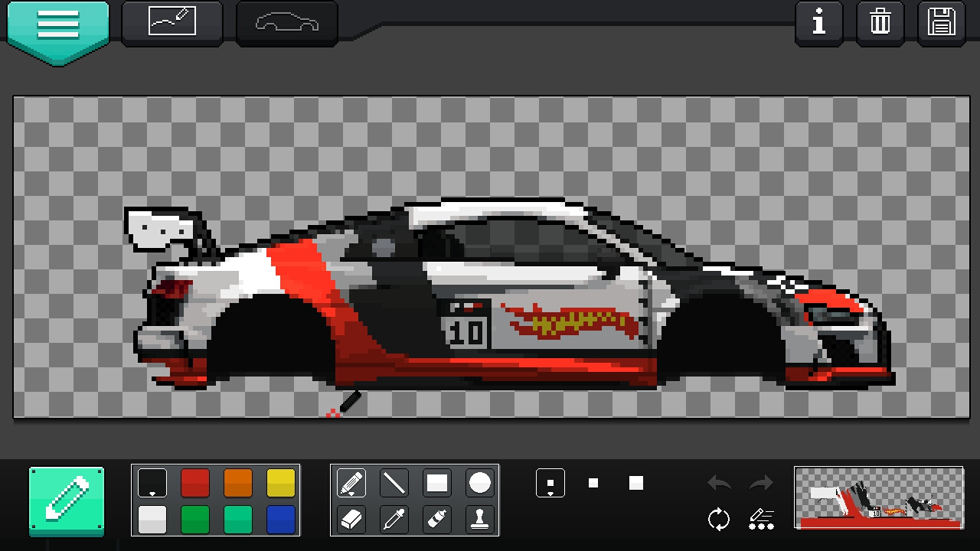The image size is (980, 551).
Task: Select the medium brush size
Action: [x=593, y=483]
